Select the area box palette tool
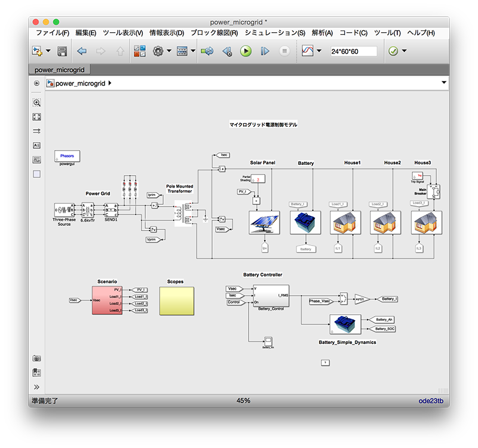This screenshot has width=478, height=448. [x=36, y=174]
